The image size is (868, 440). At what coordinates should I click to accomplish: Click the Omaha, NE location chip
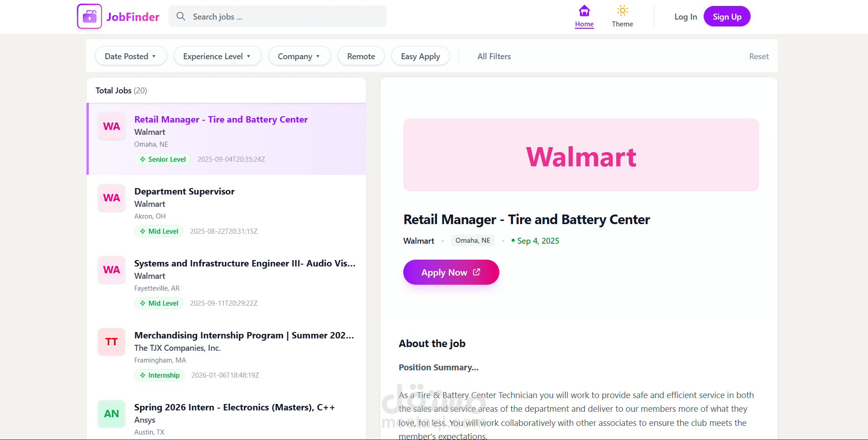click(x=472, y=240)
